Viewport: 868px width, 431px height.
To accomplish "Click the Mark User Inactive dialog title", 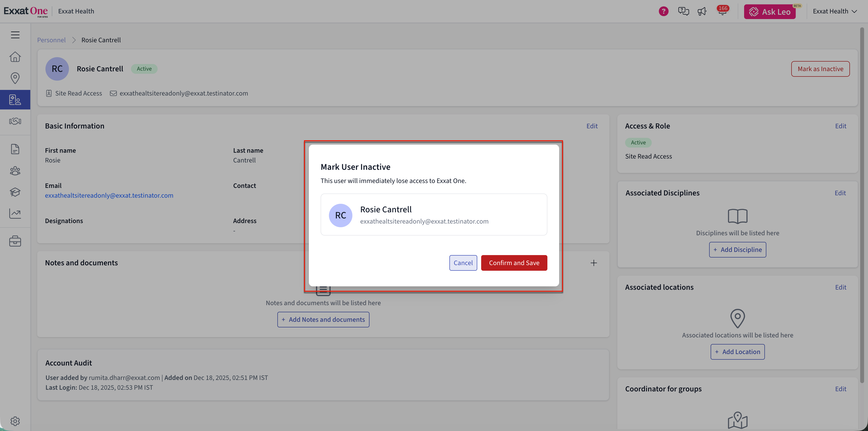I will click(356, 167).
